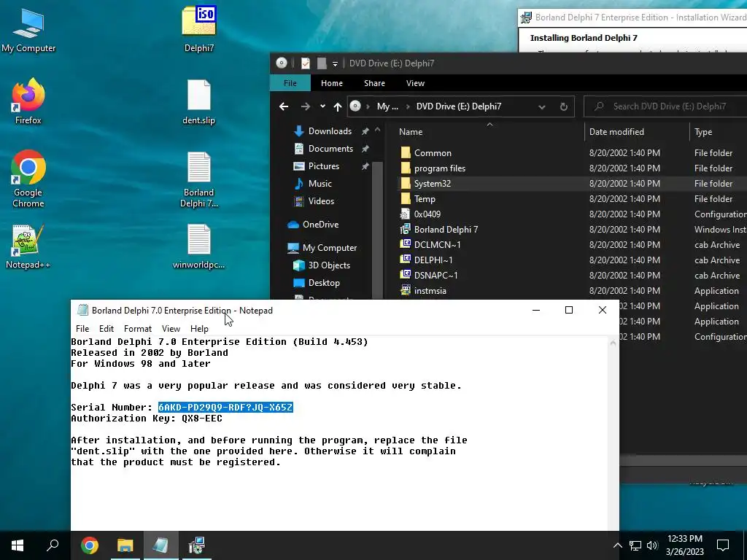
Task: Switch to the Notepad taskbar button
Action: (x=160, y=545)
